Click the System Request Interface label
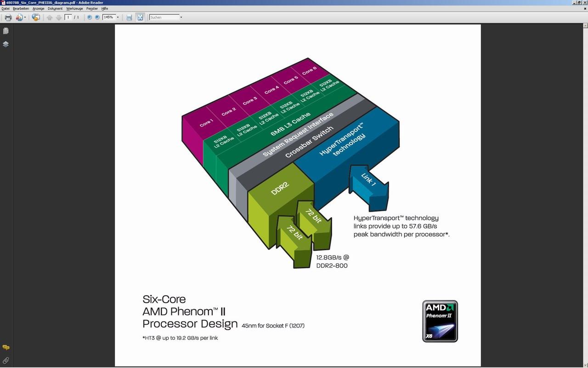The image size is (588, 368). point(298,134)
